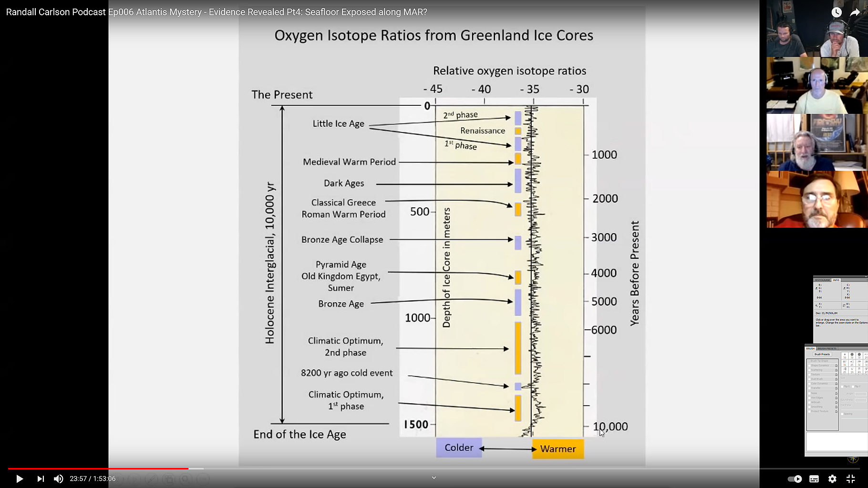This screenshot has width=868, height=488.
Task: Click the Share arrow icon
Action: (855, 12)
